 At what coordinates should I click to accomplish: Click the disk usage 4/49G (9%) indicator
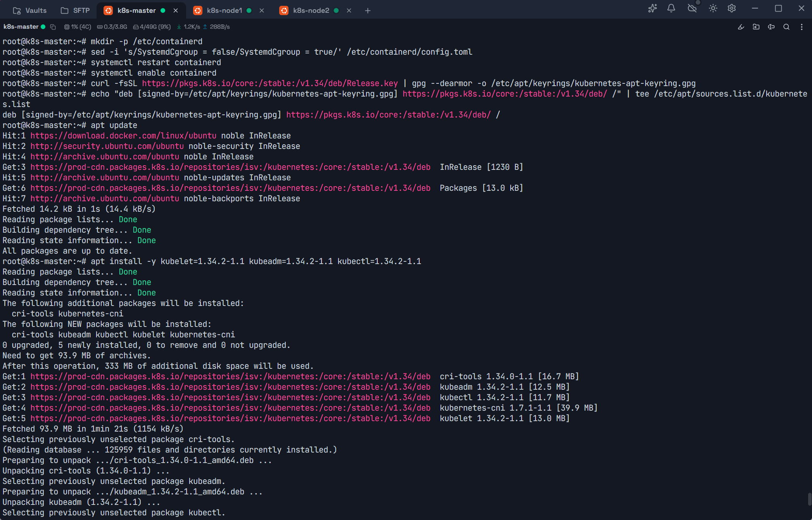pyautogui.click(x=152, y=27)
